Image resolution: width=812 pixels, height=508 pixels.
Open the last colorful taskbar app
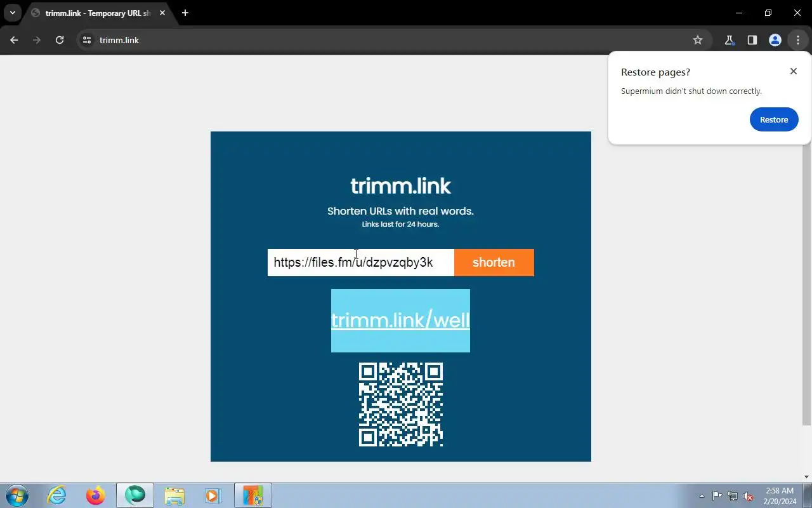[253, 495]
